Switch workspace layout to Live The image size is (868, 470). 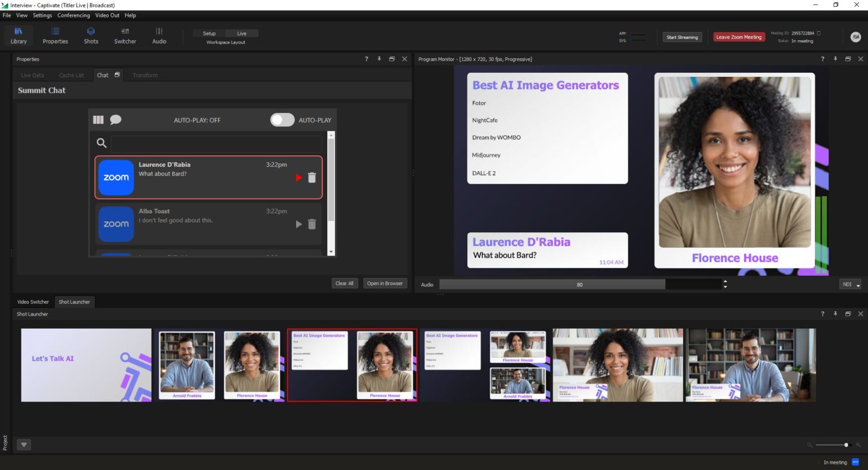click(x=241, y=33)
